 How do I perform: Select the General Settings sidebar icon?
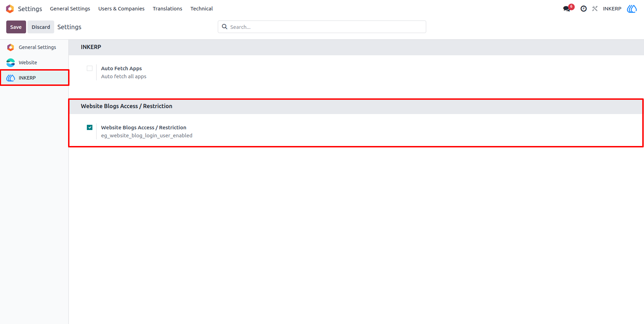coord(11,47)
